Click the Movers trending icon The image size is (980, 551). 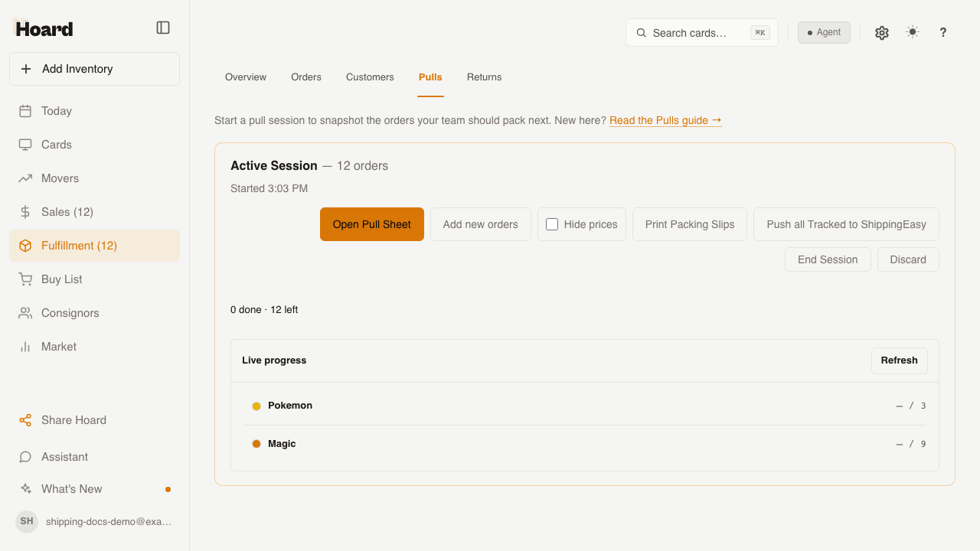tap(25, 178)
